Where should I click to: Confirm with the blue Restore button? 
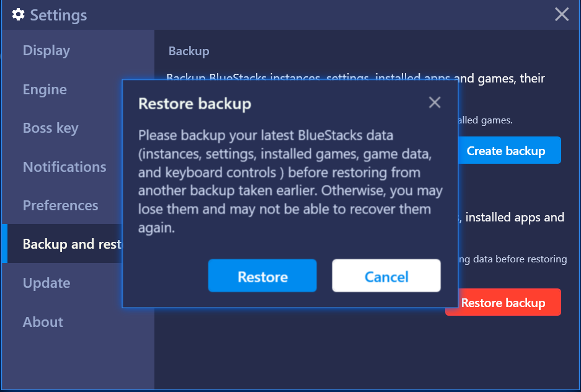(x=262, y=275)
